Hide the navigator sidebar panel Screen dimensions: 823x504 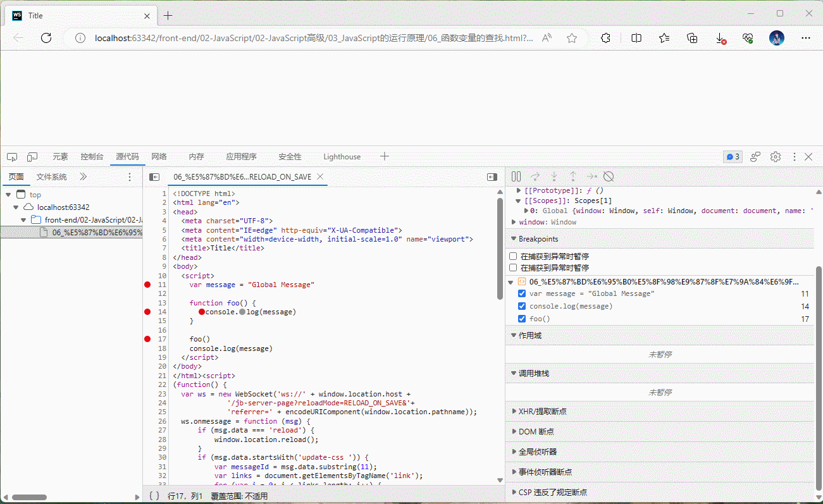tap(154, 177)
